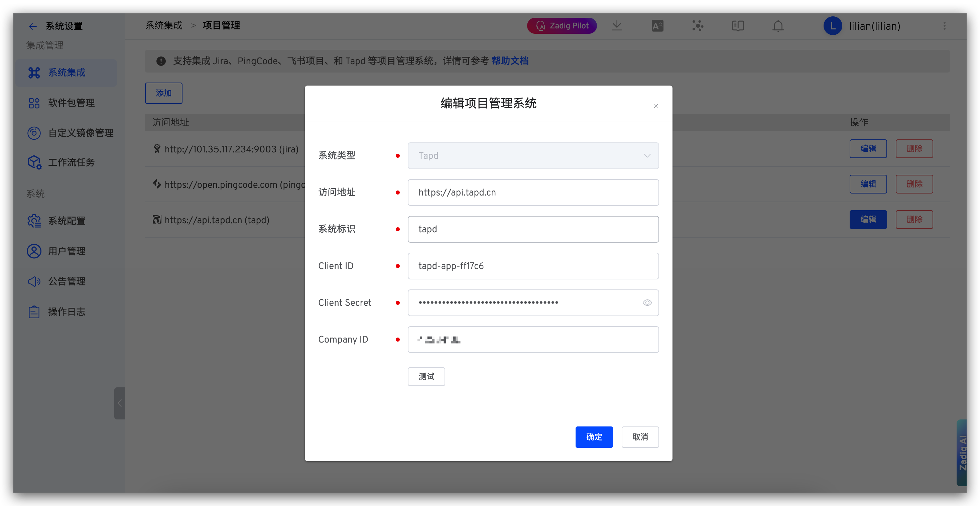The height and width of the screenshot is (506, 980).
Task: Collapse the left sidebar handle
Action: pyautogui.click(x=119, y=403)
